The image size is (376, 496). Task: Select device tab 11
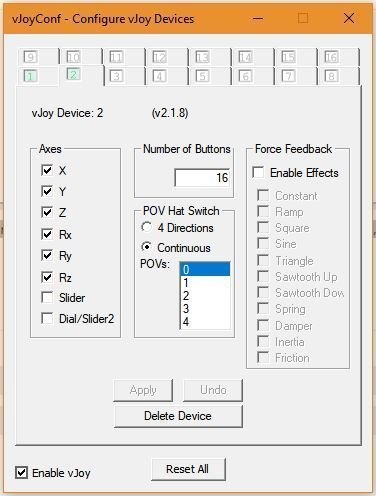coord(124,57)
